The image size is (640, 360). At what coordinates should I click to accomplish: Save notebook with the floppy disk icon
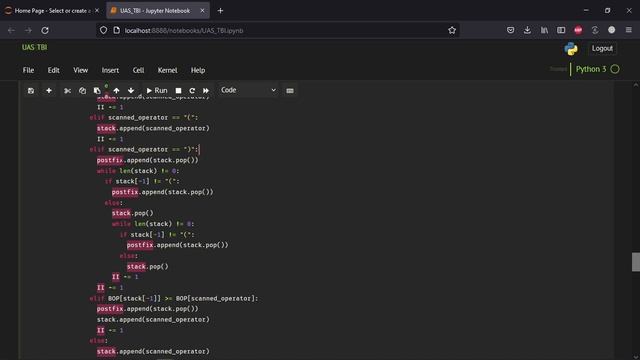pyautogui.click(x=31, y=91)
